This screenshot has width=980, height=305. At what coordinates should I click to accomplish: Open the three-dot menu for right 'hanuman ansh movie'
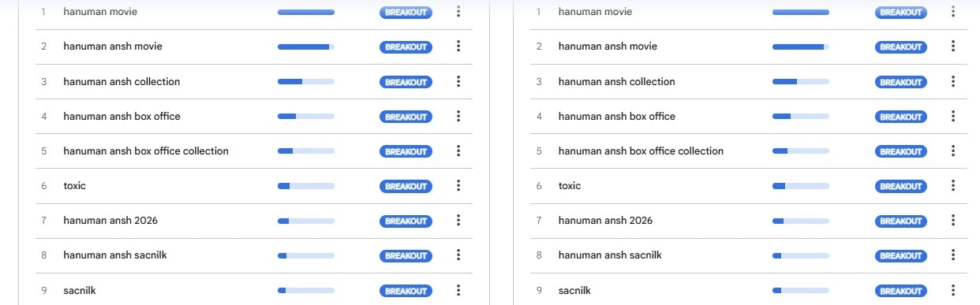(x=953, y=46)
